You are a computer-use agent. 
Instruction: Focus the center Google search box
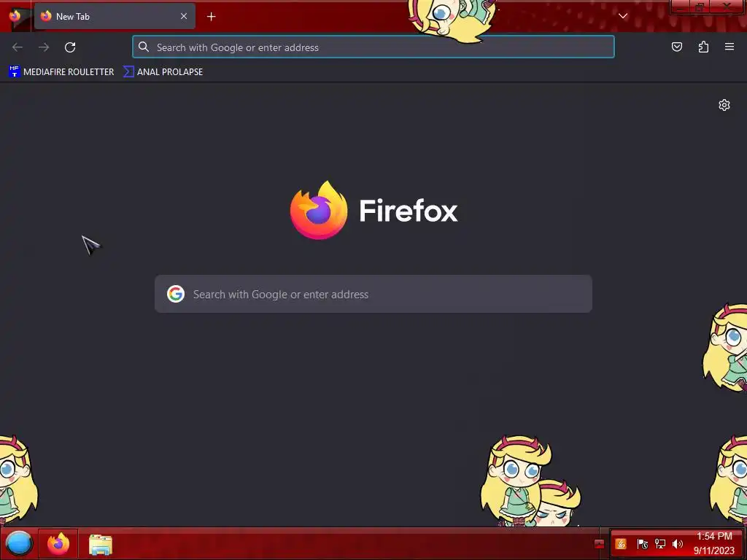pos(373,294)
